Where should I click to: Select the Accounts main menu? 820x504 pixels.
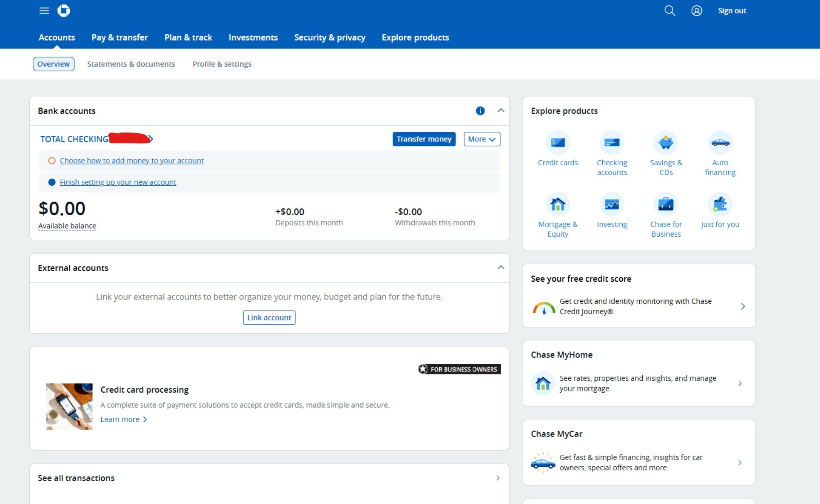click(57, 37)
